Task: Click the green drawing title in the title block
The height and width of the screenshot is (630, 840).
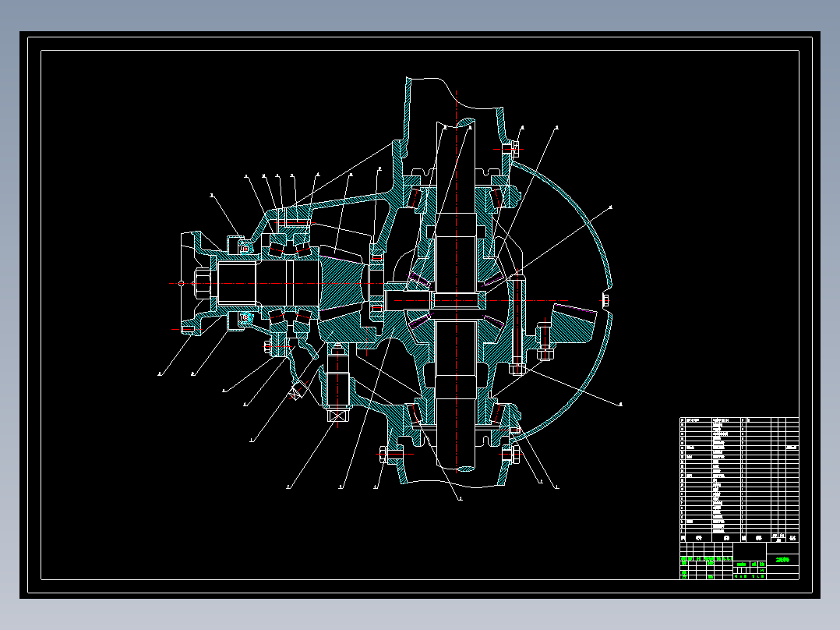Action: coord(782,559)
